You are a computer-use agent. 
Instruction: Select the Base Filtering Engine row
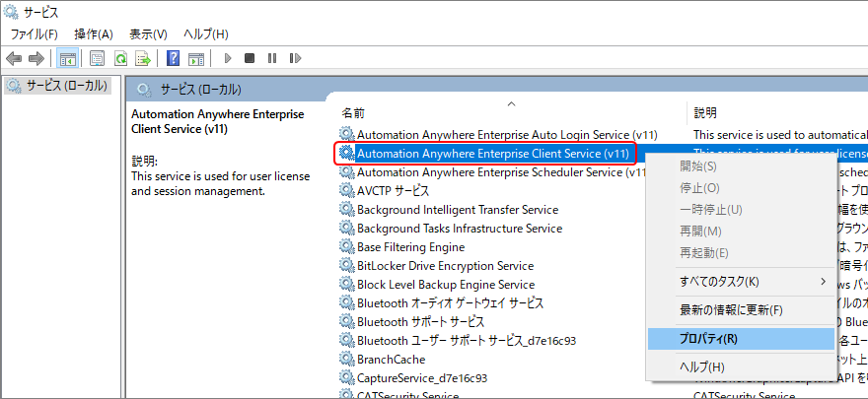tap(410, 247)
